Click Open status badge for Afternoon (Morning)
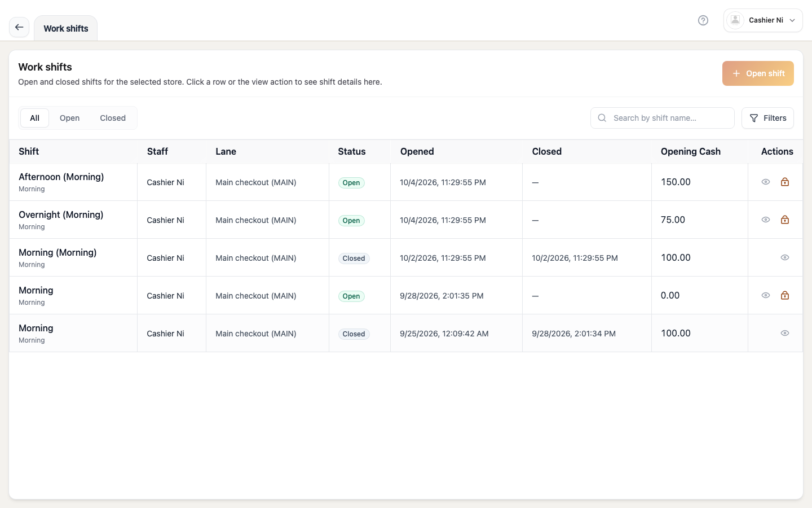This screenshot has width=812, height=508. point(351,182)
